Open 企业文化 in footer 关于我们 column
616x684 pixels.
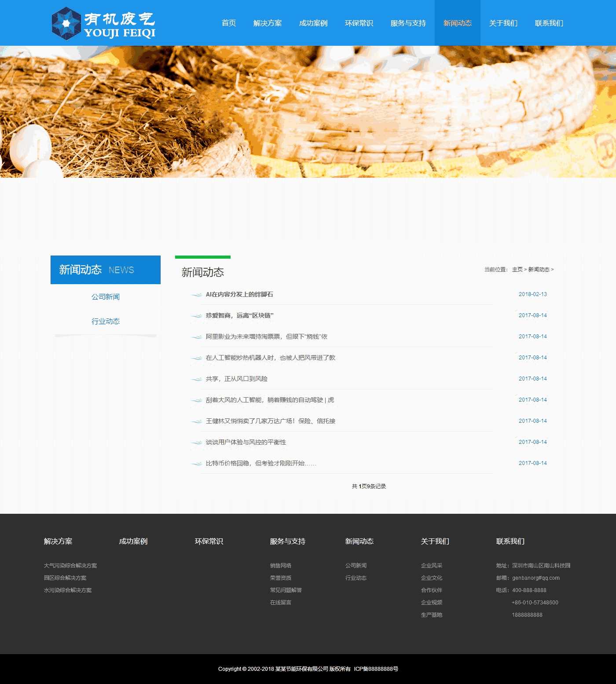(432, 578)
